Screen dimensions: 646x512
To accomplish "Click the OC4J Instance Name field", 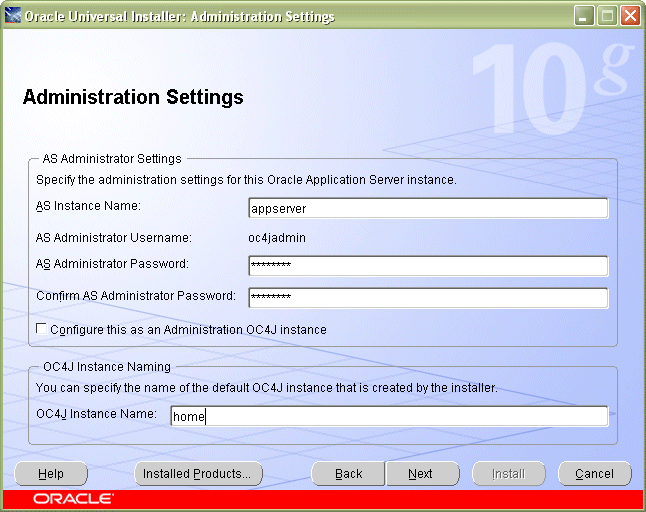I will pyautogui.click(x=389, y=416).
